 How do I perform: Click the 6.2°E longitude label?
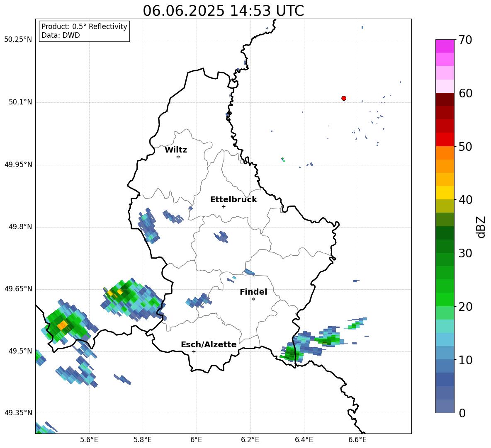pyautogui.click(x=250, y=440)
